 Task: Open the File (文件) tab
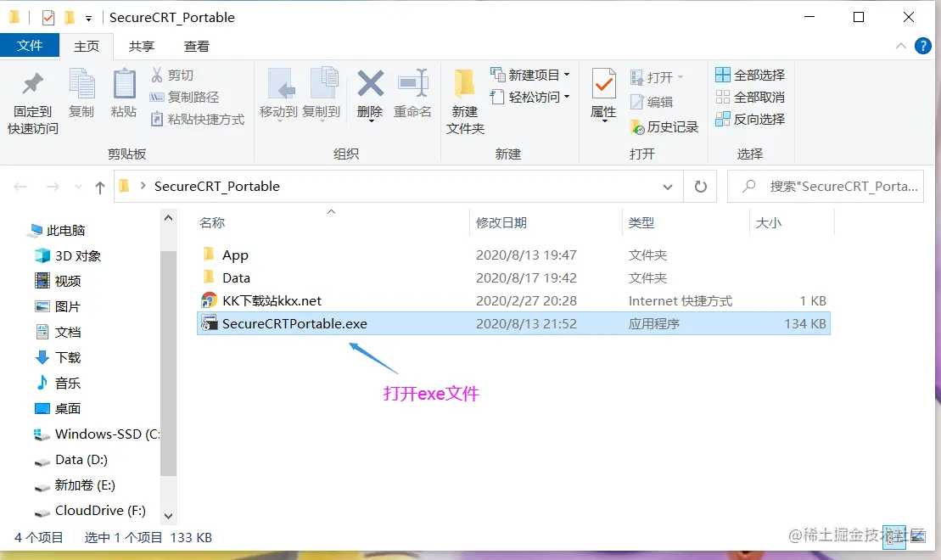pyautogui.click(x=30, y=46)
